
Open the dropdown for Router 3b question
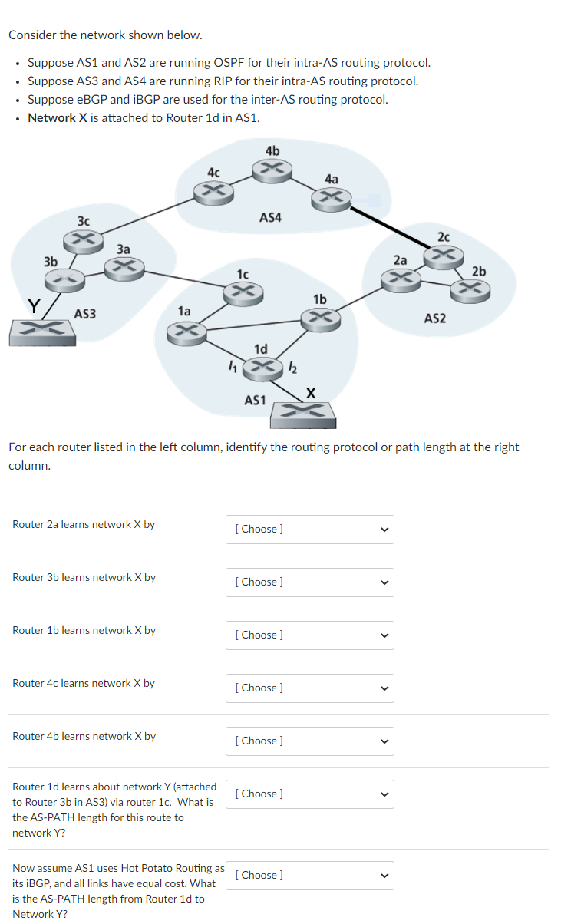click(x=309, y=582)
